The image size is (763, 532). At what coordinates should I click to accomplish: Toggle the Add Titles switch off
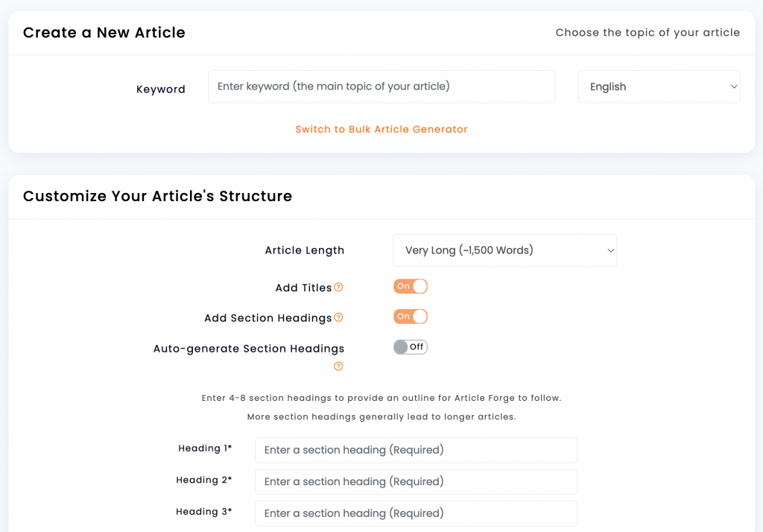coord(411,286)
